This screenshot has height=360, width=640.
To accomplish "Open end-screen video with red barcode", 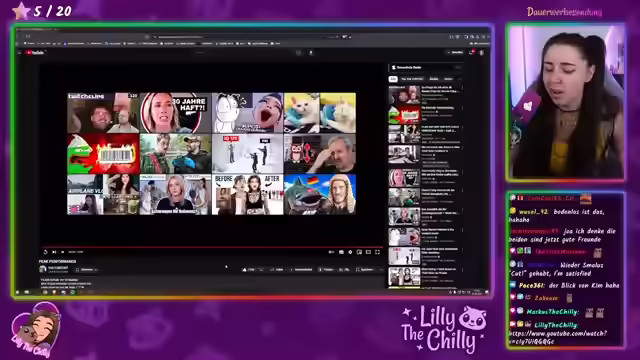I will pos(103,154).
